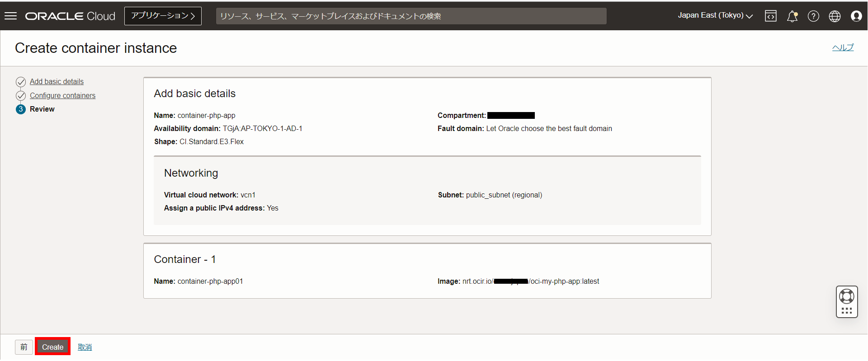Open the Japan East (Tokyo) region dropdown
Viewport: 868px width, 361px height.
(715, 15)
